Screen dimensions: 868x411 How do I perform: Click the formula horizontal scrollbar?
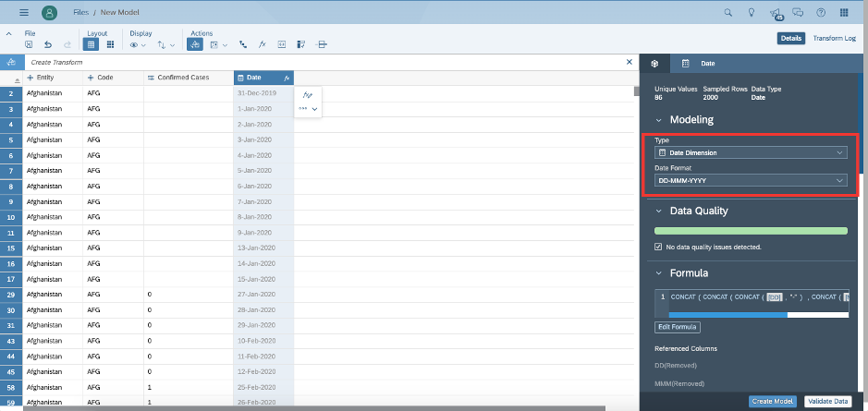point(727,315)
